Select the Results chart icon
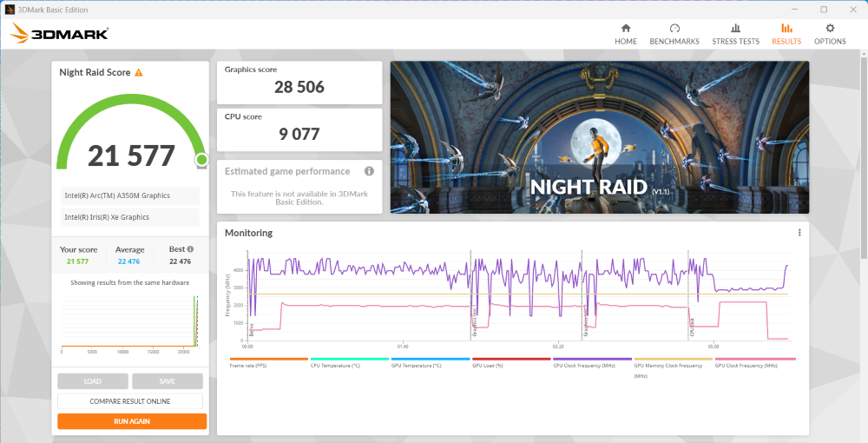This screenshot has height=443, width=868. [786, 29]
